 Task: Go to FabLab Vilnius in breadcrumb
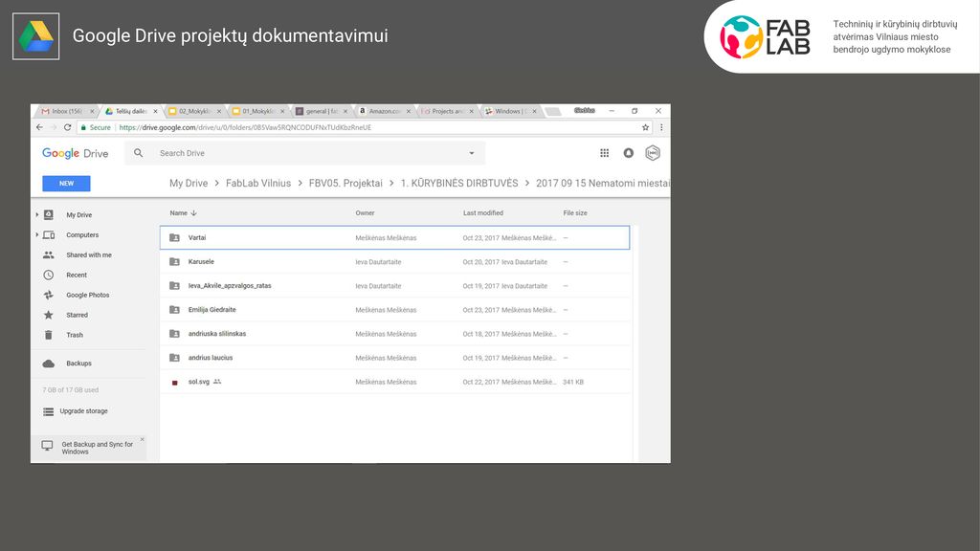point(258,183)
